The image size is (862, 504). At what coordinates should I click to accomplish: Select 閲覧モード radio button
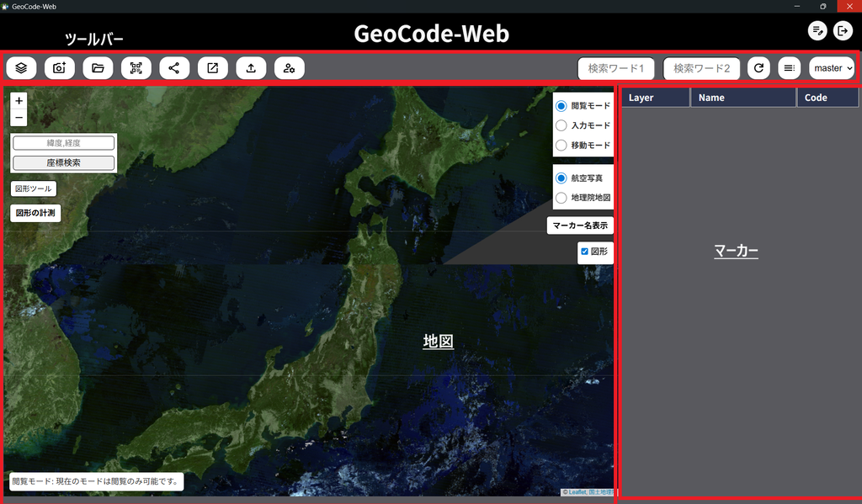coord(561,106)
